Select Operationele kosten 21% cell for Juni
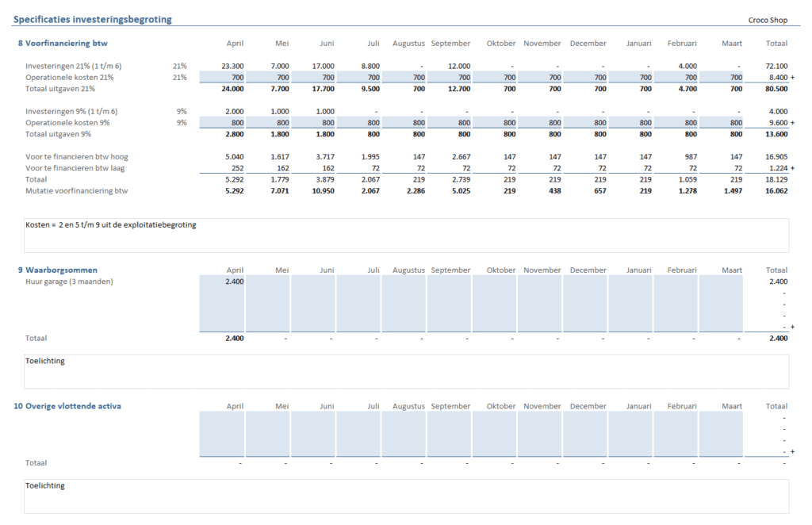The width and height of the screenshot is (812, 525). pyautogui.click(x=313, y=78)
